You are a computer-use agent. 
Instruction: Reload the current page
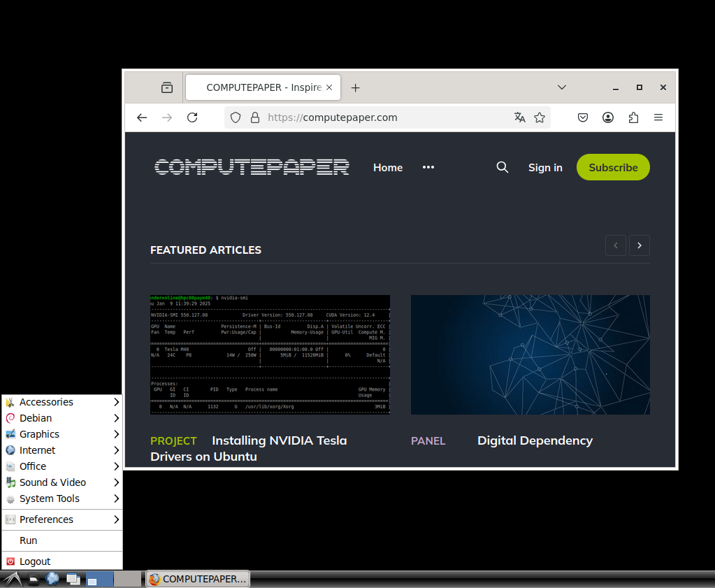pyautogui.click(x=192, y=117)
